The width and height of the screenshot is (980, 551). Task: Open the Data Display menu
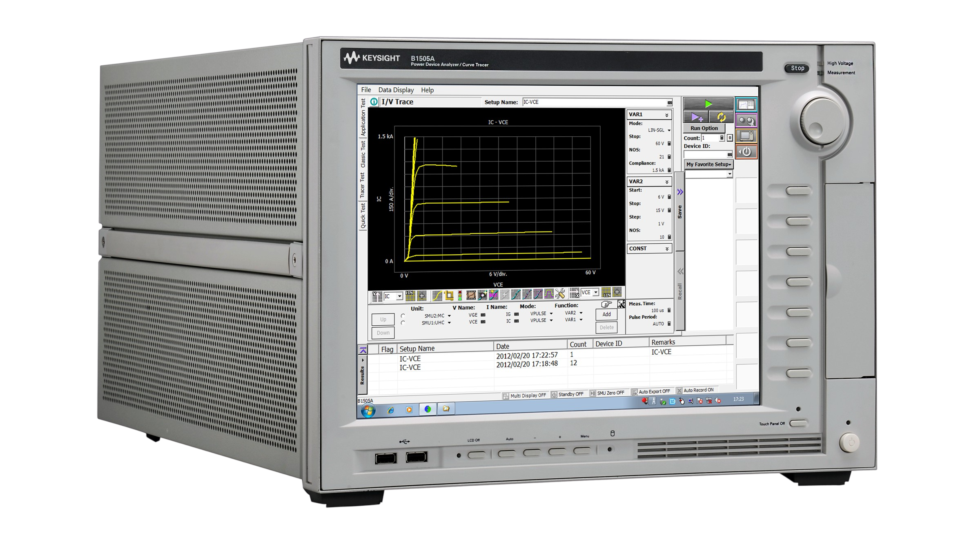coord(396,90)
